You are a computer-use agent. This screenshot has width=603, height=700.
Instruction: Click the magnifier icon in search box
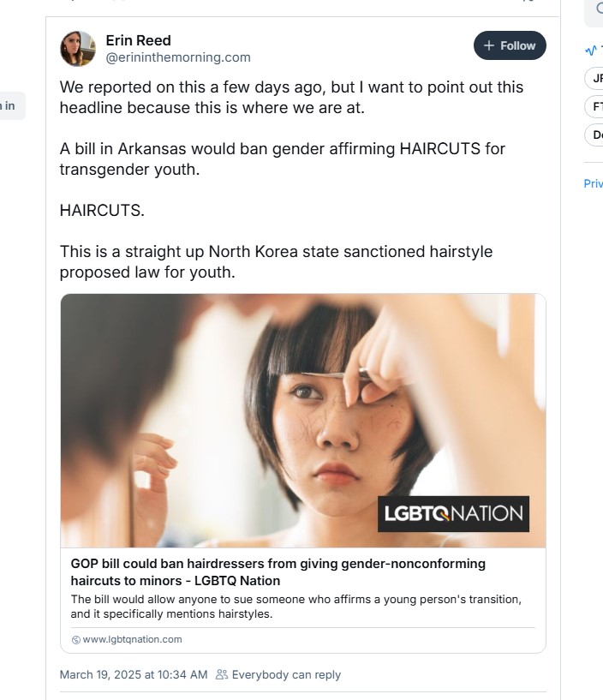(599, 9)
